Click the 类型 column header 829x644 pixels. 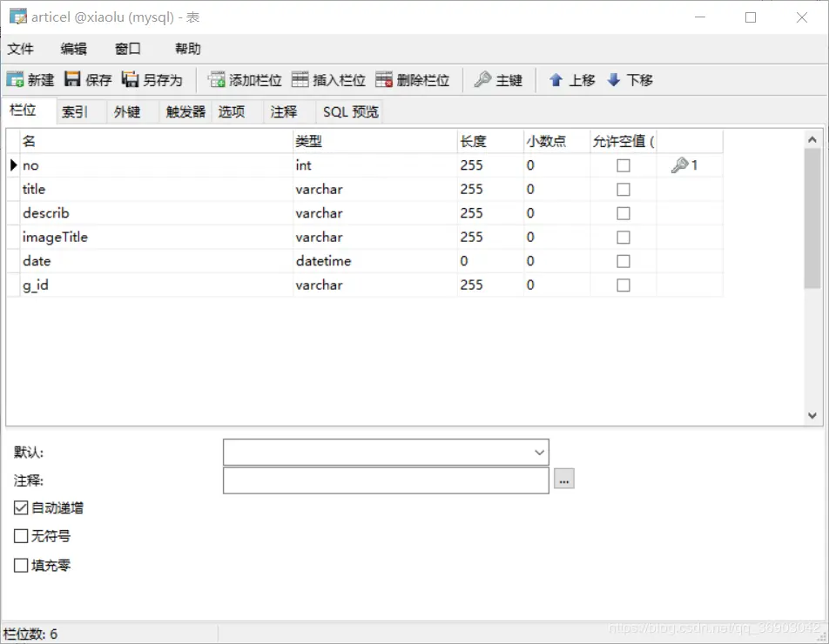click(x=375, y=141)
